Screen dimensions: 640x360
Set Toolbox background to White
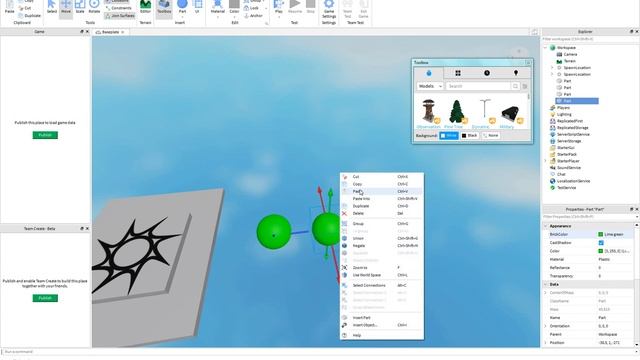(x=449, y=136)
